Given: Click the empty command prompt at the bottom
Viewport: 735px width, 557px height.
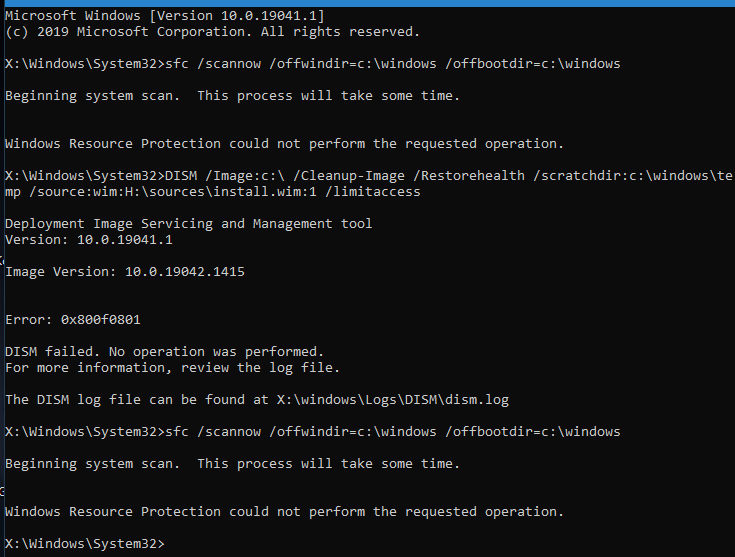Looking at the screenshot, I should coord(85,544).
